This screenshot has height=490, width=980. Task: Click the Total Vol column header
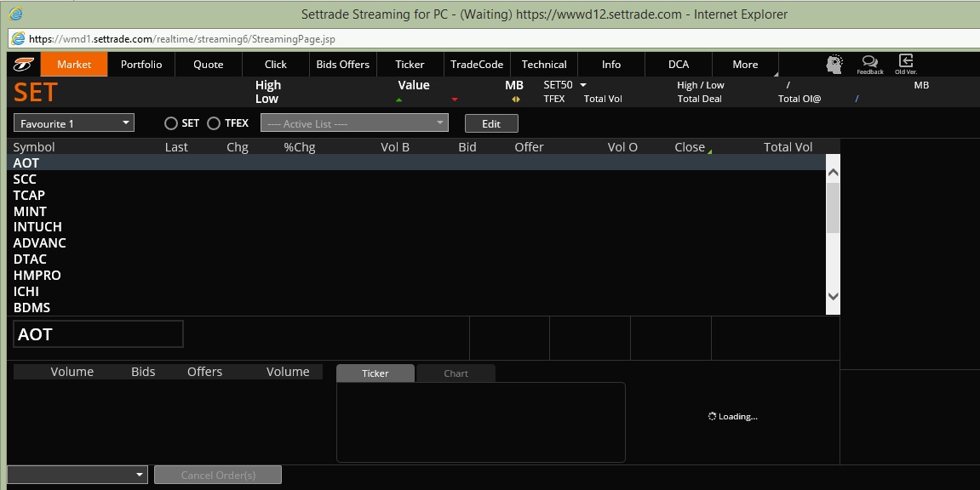[788, 146]
